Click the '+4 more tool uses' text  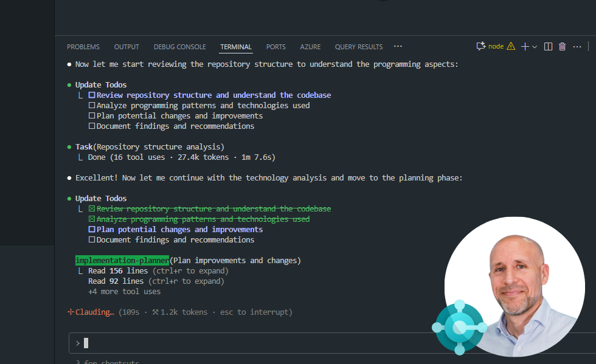pos(124,292)
